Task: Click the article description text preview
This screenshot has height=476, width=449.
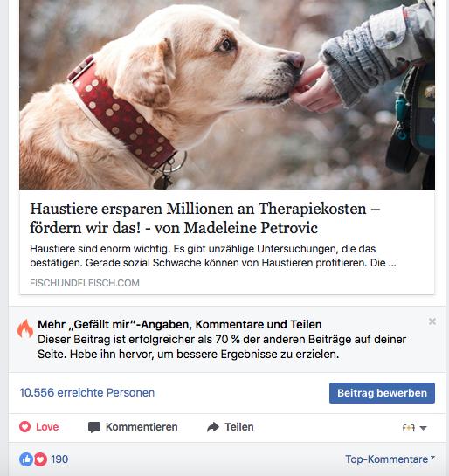Action: [213, 256]
